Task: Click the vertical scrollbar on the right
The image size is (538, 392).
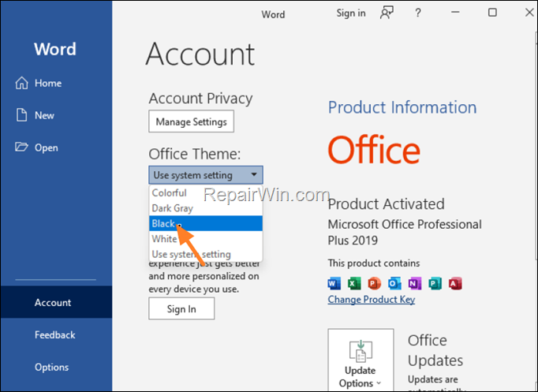Action: pos(536,146)
